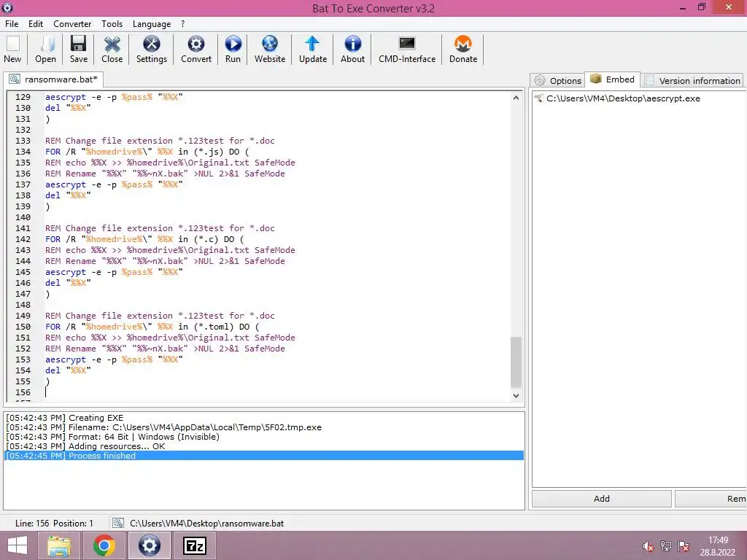Open the Converter menu
Image resolution: width=747 pixels, height=560 pixels.
point(72,24)
